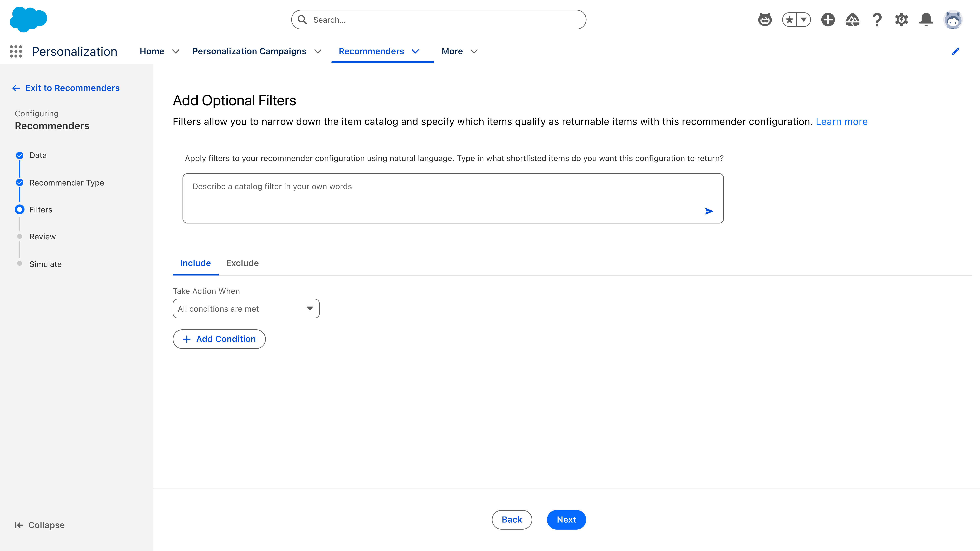Click the Review step dot
Screen dimensions: 980x551
[x=19, y=237]
